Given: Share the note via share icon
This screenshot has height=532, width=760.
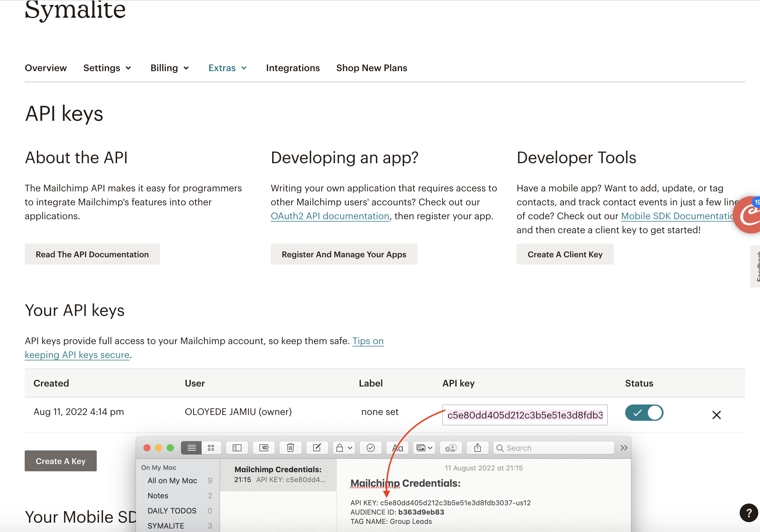Looking at the screenshot, I should [477, 447].
